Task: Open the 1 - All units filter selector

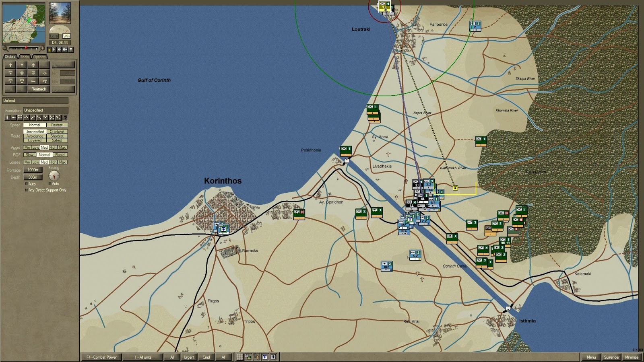Action: 143,357
